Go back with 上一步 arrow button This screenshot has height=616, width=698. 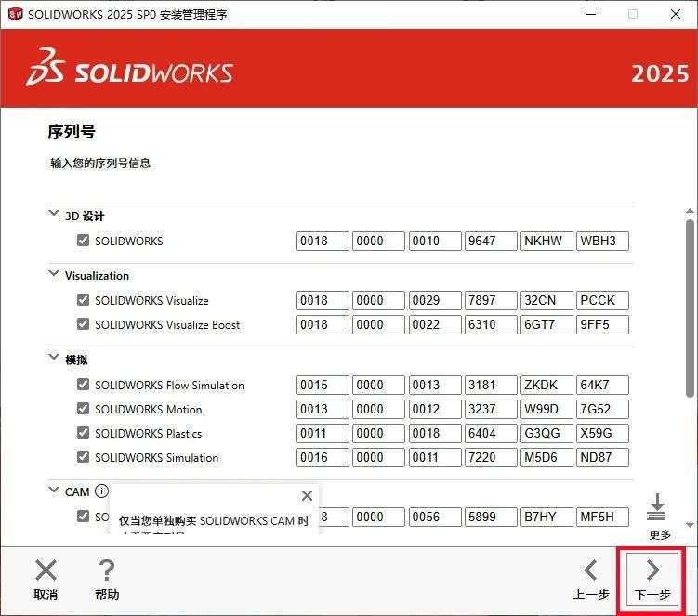tap(591, 580)
